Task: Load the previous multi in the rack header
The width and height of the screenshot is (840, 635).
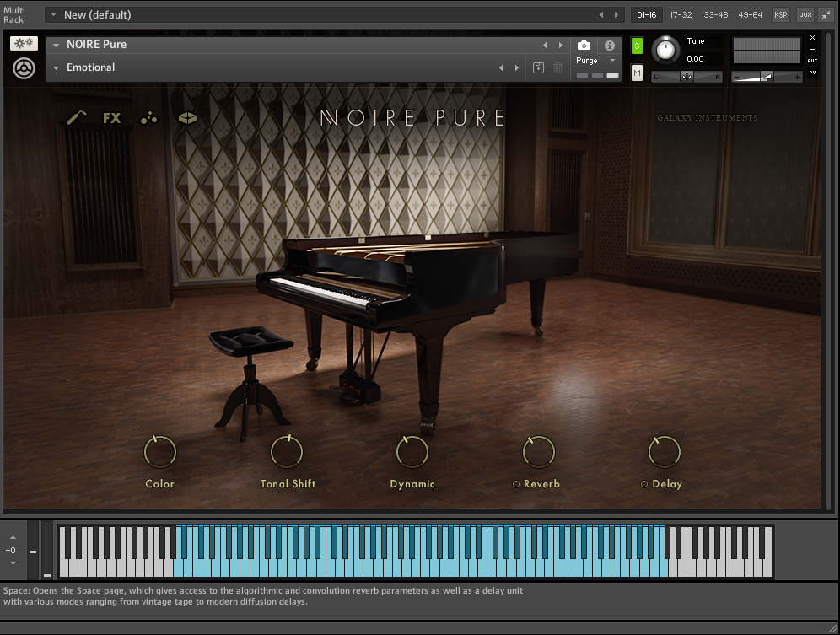Action: pos(601,15)
